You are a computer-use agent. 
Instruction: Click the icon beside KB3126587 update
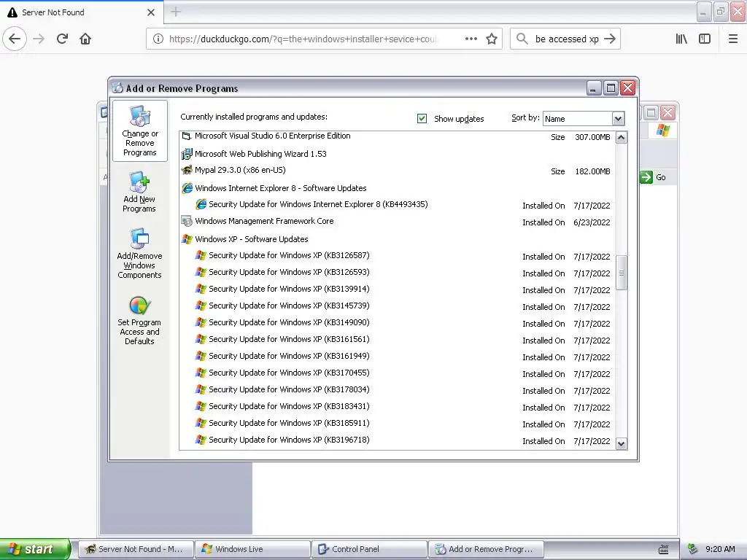pos(201,255)
